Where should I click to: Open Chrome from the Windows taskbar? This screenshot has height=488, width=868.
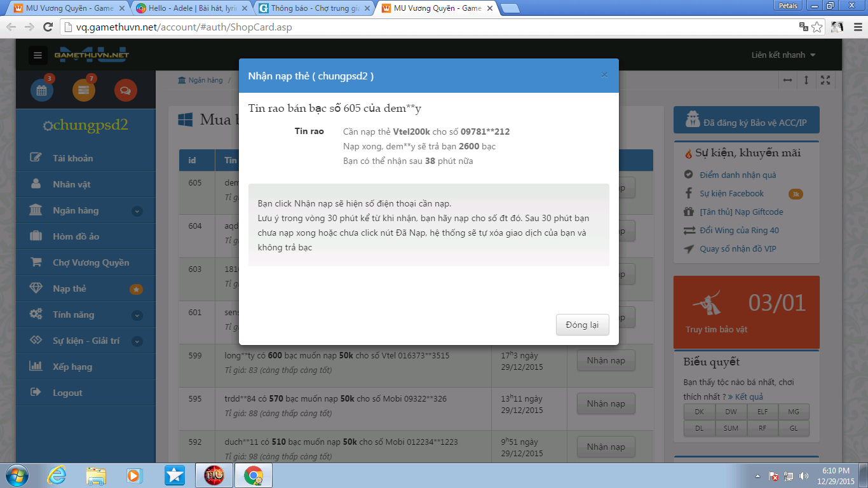(254, 475)
